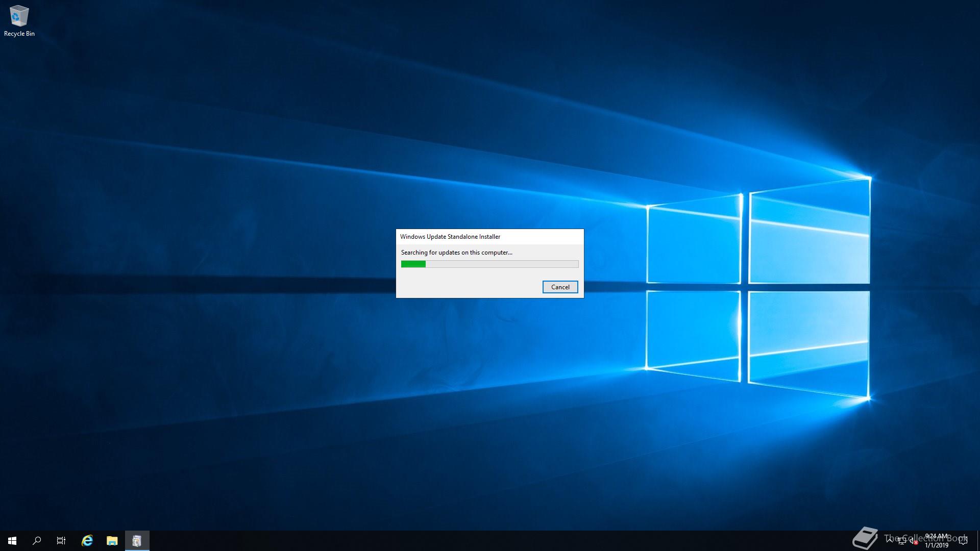Access the taskbar pinned apps area
This screenshot has height=551, width=980.
[x=112, y=540]
